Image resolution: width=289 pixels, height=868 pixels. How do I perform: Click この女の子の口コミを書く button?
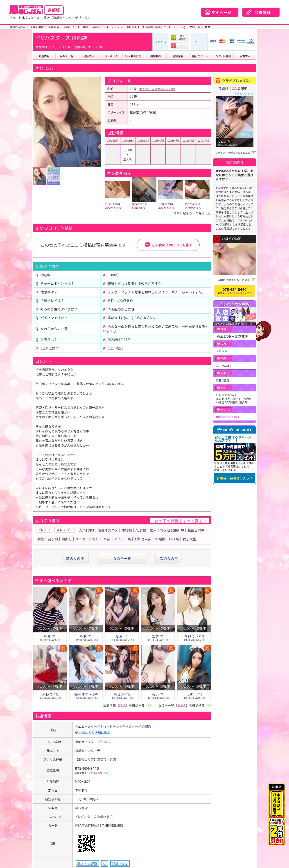[168, 245]
